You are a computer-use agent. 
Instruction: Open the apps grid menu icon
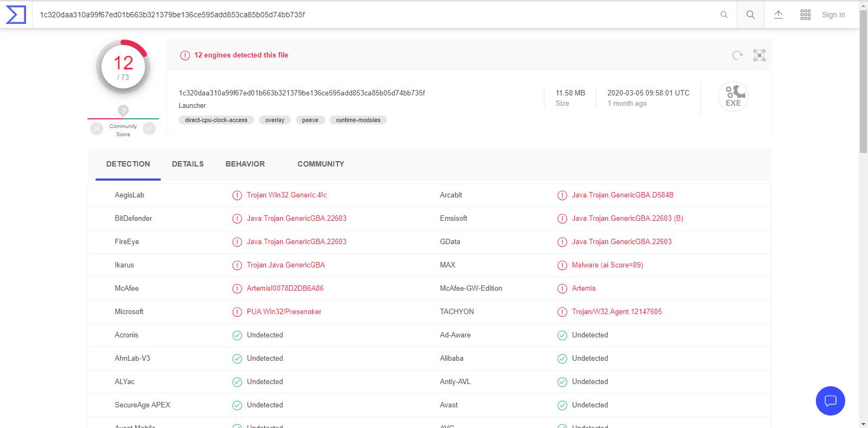pos(806,15)
